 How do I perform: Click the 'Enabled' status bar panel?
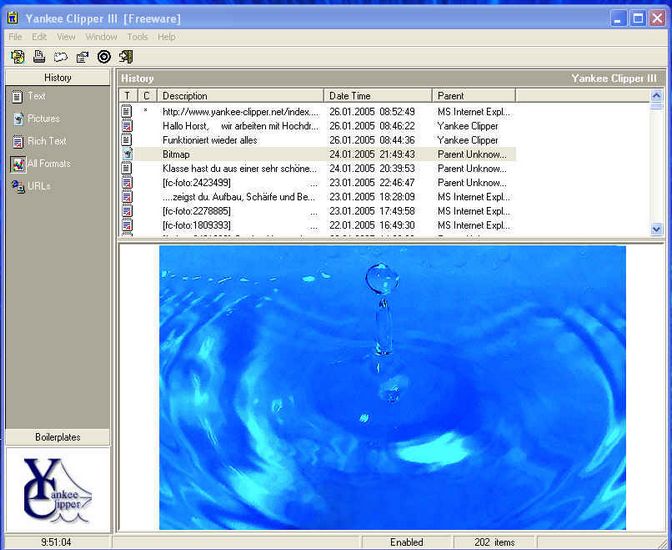point(406,542)
